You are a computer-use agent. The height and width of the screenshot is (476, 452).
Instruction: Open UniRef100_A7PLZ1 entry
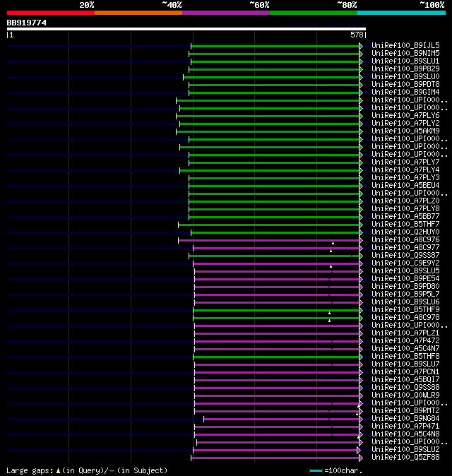405,333
